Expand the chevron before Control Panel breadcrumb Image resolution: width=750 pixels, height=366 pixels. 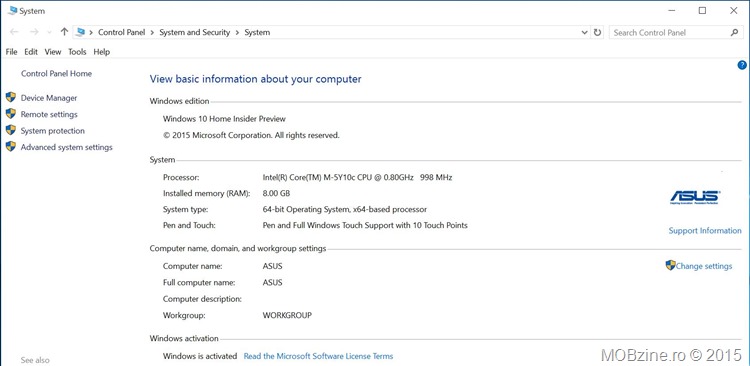click(91, 33)
